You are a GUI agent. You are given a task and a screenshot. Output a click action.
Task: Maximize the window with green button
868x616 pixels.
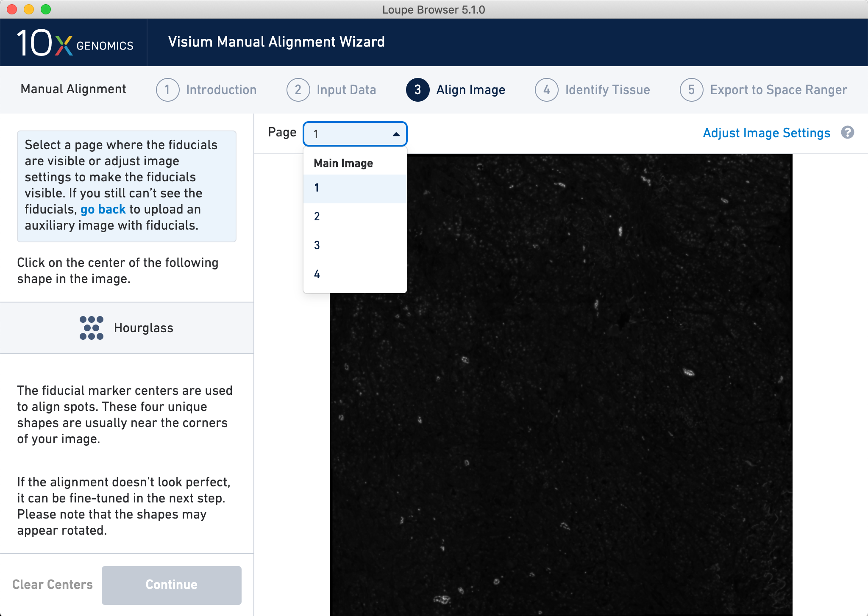(x=46, y=9)
